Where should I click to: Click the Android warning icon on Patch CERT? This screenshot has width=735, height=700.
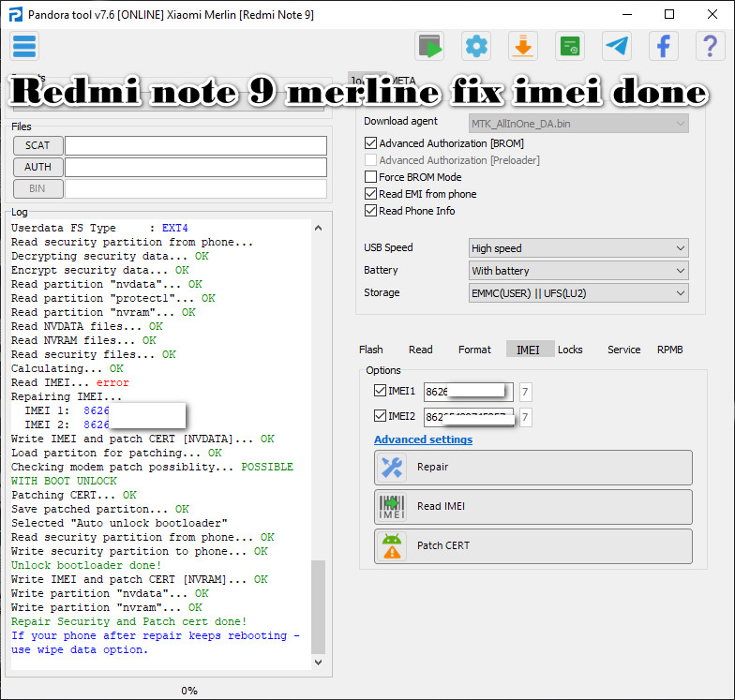tap(392, 545)
